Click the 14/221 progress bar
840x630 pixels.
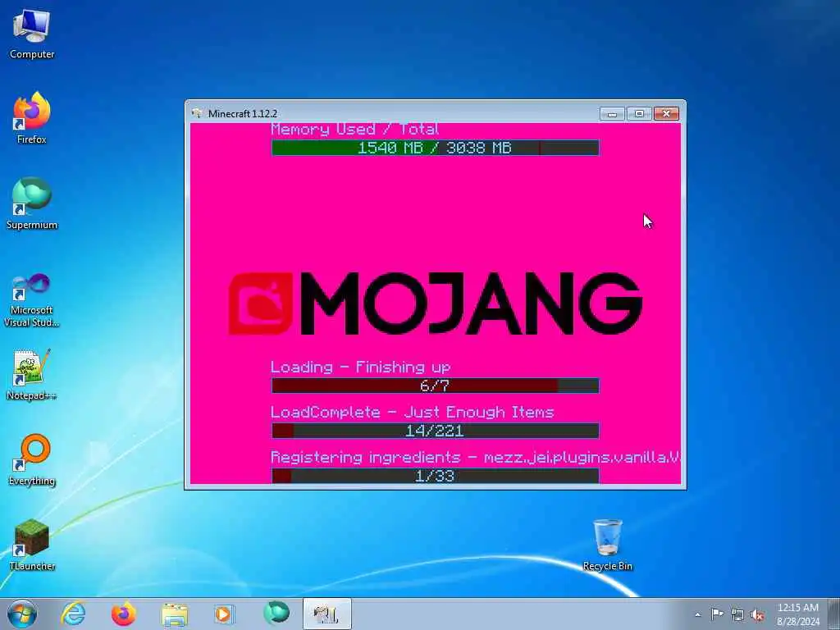coord(435,431)
